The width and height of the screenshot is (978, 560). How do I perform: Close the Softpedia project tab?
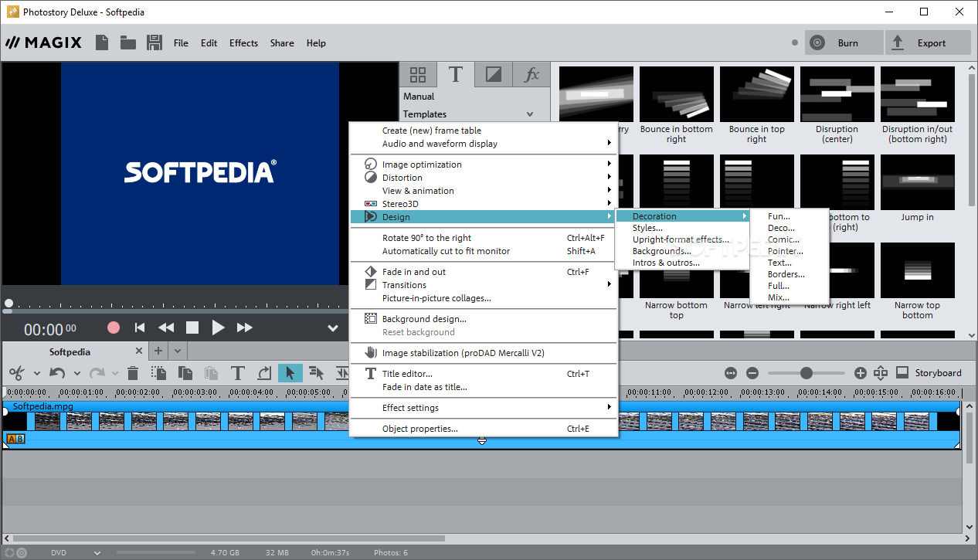[139, 351]
